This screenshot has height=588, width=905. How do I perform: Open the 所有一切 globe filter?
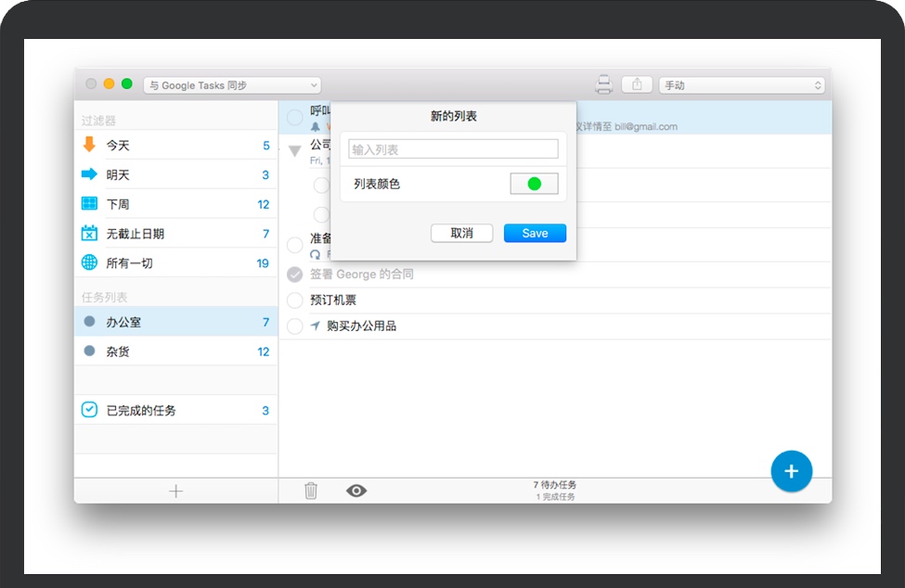coord(175,263)
